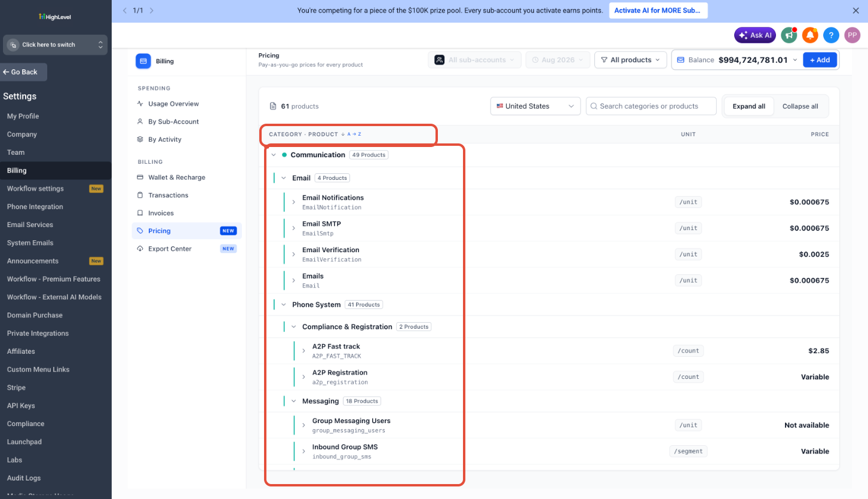Click the blue Add balance button
This screenshot has height=499, width=868.
pos(820,60)
